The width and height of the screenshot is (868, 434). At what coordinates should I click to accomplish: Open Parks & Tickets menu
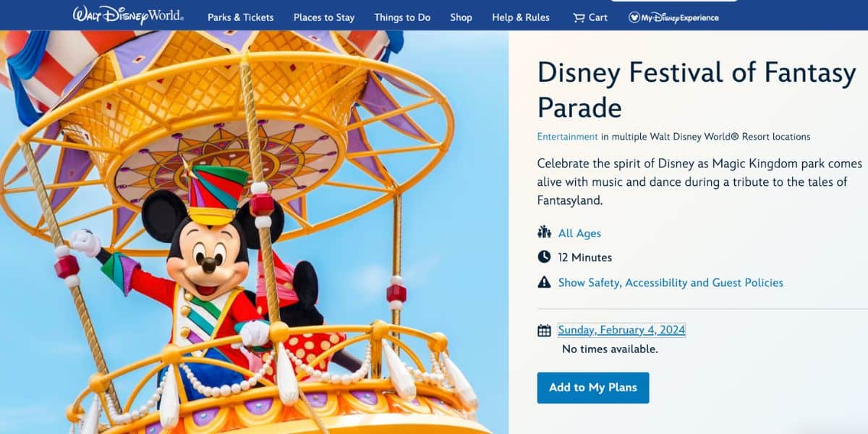241,17
